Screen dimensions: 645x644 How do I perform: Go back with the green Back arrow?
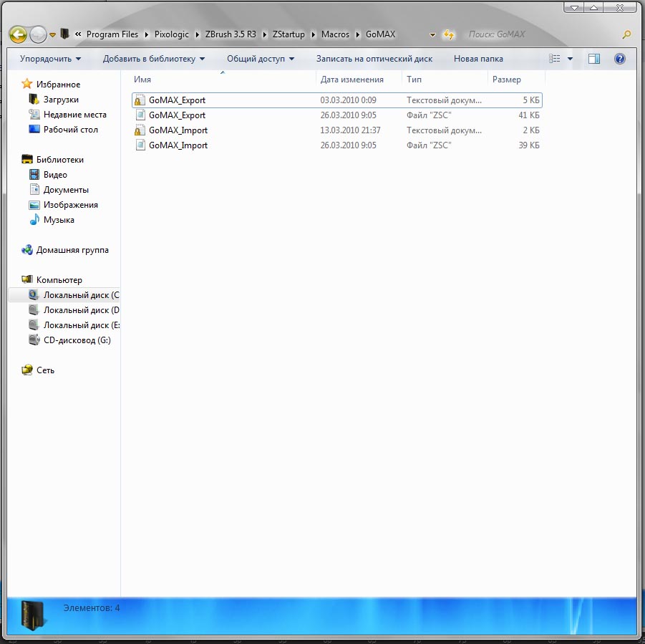pyautogui.click(x=18, y=34)
